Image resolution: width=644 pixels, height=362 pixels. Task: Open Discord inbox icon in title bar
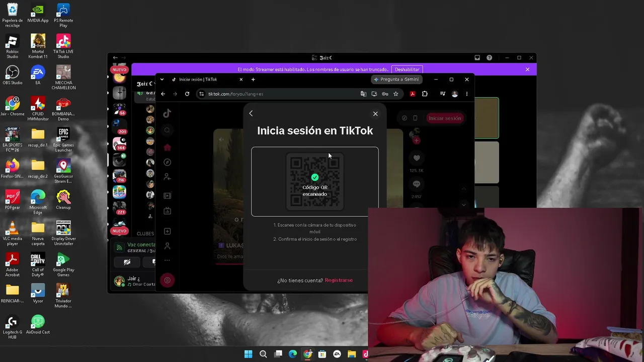(x=477, y=58)
